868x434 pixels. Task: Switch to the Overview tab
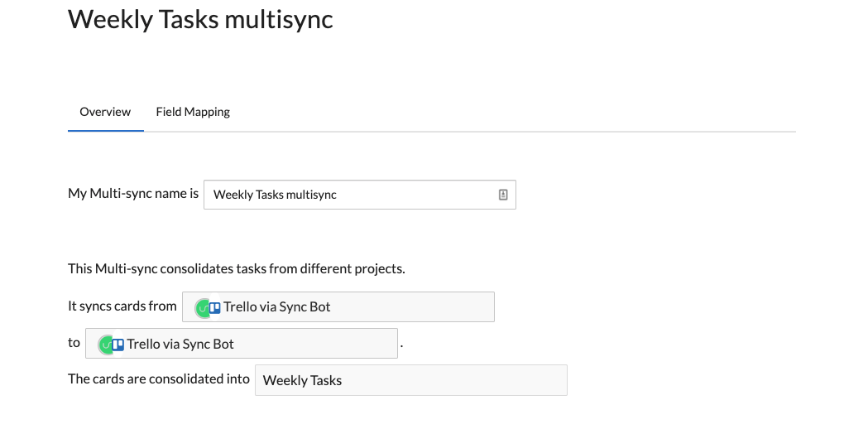point(105,112)
